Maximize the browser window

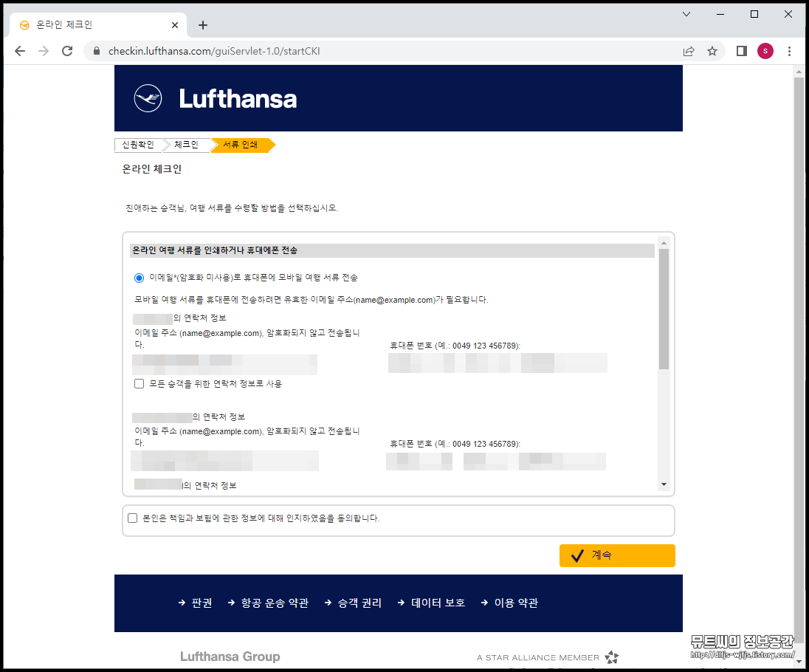[x=754, y=14]
